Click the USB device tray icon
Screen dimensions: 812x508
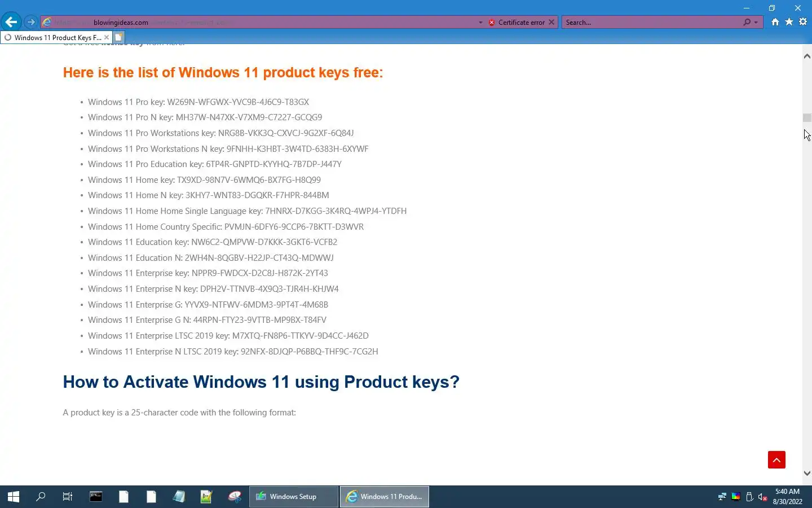coord(749,497)
